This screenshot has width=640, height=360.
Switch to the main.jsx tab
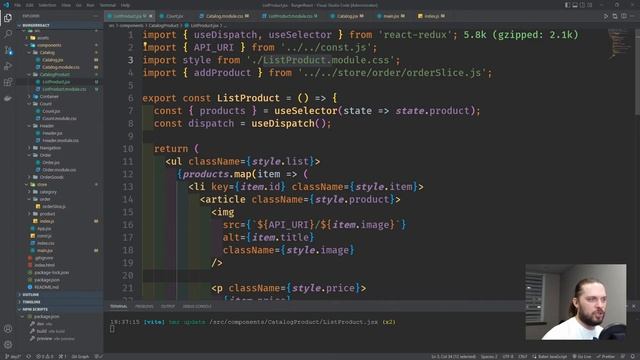[x=391, y=16]
